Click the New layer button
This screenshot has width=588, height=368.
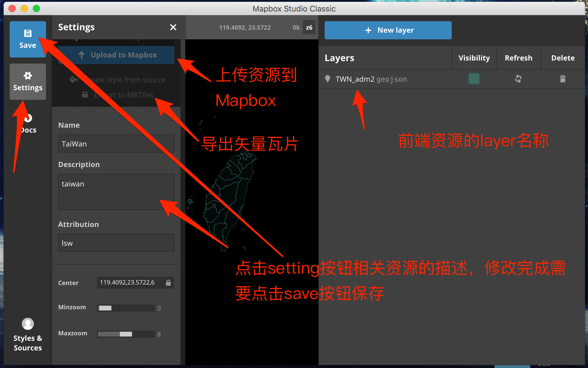pyautogui.click(x=388, y=30)
